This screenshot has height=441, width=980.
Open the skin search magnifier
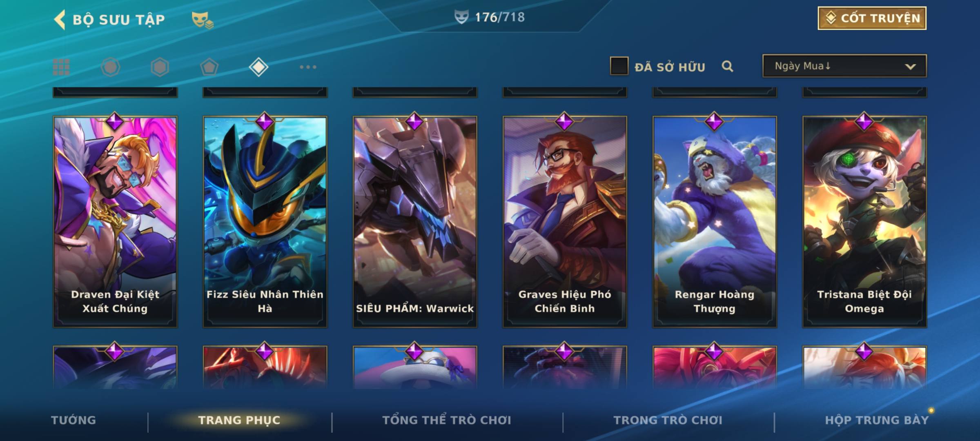(x=727, y=66)
